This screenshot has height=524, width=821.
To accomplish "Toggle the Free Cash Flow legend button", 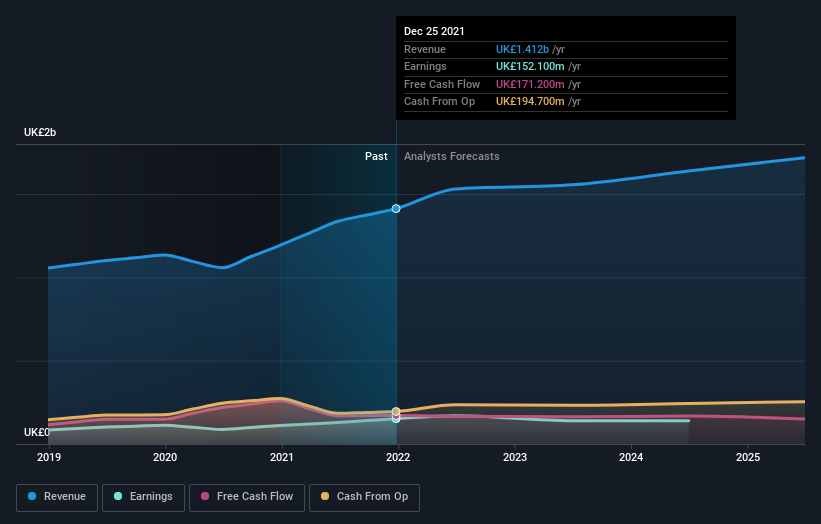I will point(247,497).
